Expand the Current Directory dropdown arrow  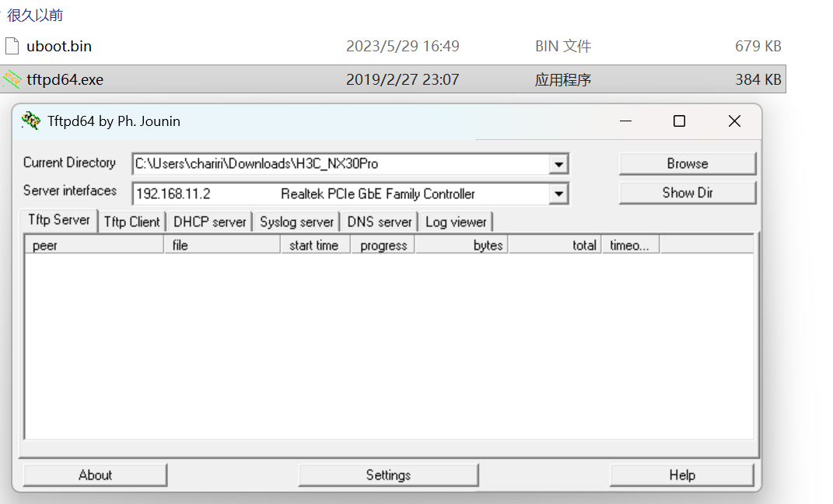click(x=558, y=164)
